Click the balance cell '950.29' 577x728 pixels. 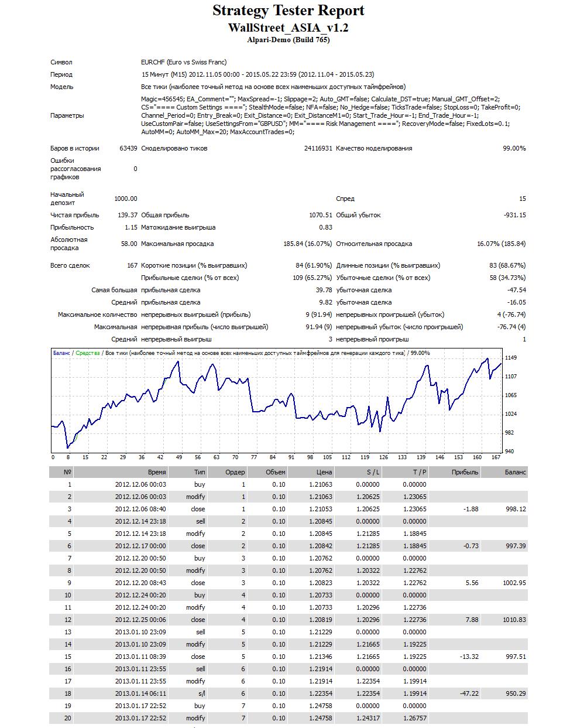pyautogui.click(x=516, y=693)
